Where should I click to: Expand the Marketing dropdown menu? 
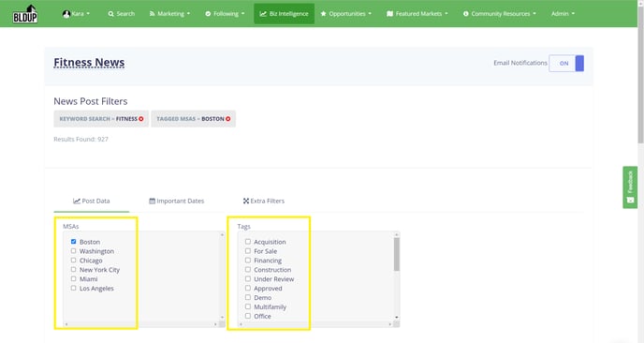tap(169, 13)
